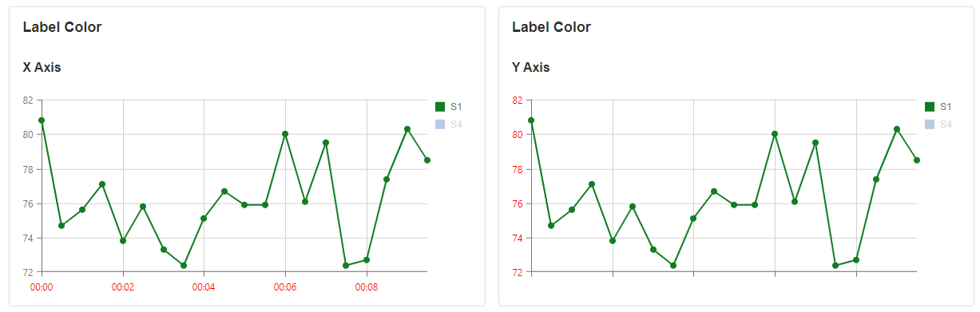Click the 00:00 label on X axis
Image resolution: width=980 pixels, height=312 pixels.
click(42, 286)
